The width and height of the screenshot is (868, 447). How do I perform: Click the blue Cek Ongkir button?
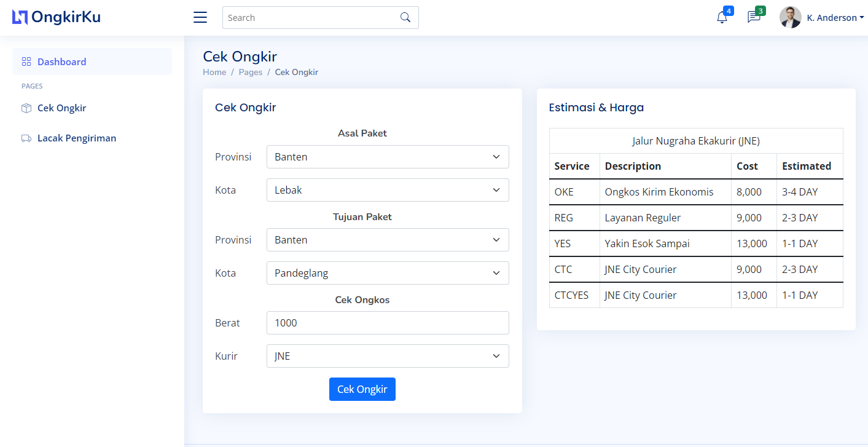(x=362, y=389)
